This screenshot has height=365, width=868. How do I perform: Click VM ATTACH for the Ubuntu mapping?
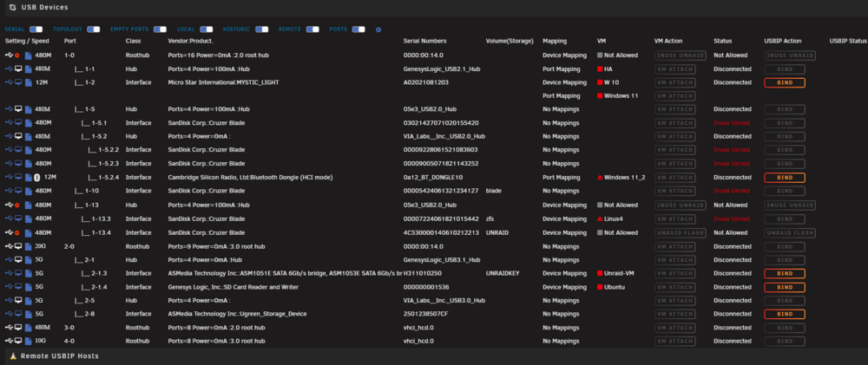tap(674, 287)
